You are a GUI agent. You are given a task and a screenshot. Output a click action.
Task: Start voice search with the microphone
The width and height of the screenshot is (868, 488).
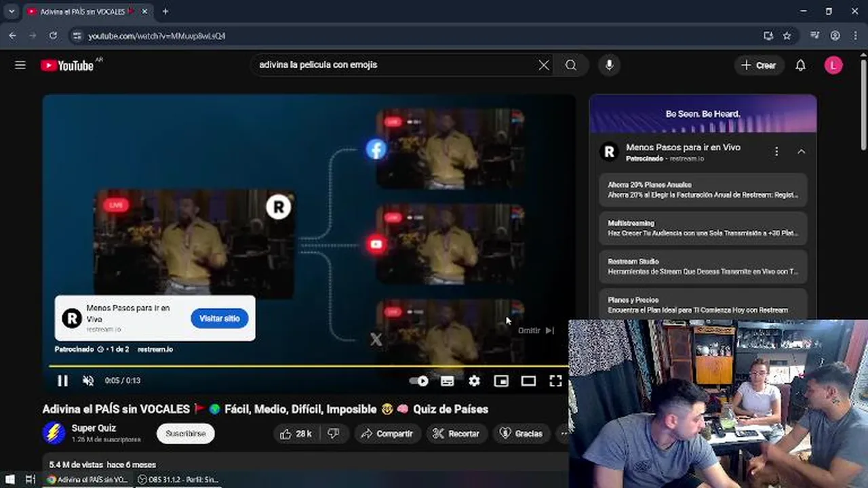tap(609, 65)
